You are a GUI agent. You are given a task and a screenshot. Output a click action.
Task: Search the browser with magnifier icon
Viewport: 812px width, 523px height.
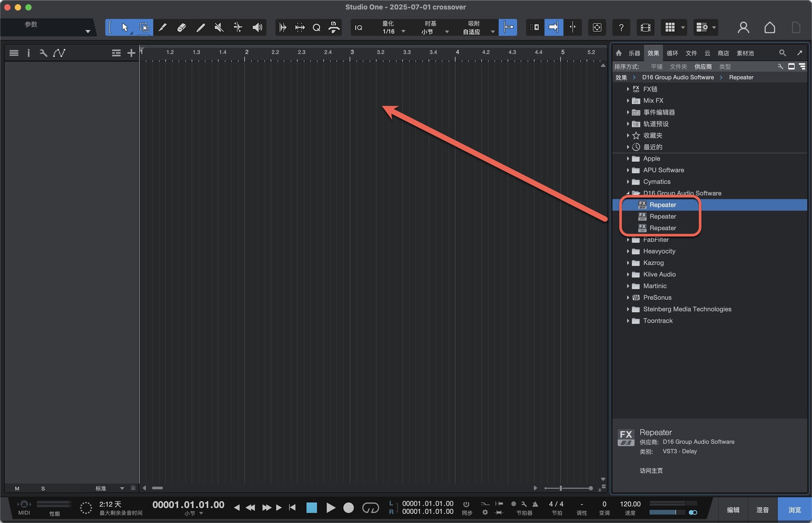click(x=782, y=53)
